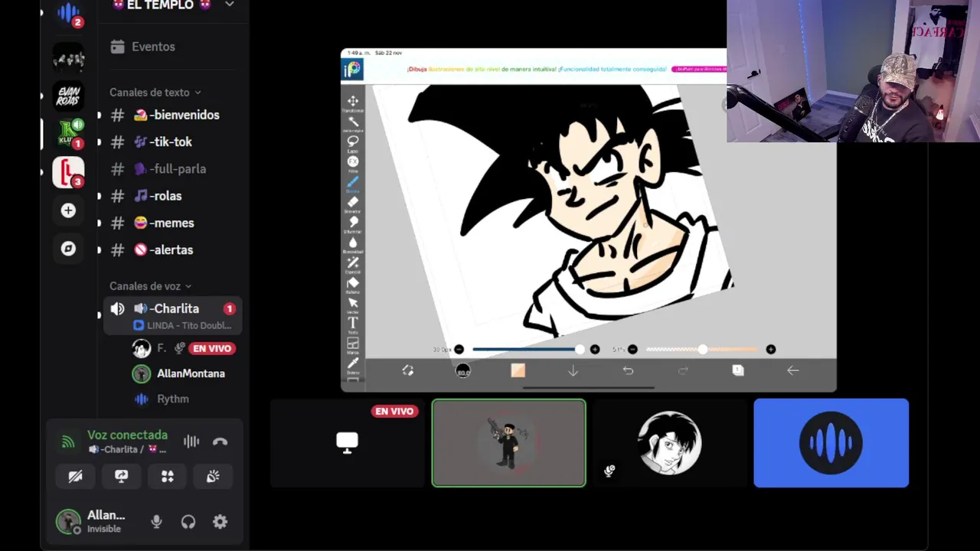Select the Borrosidad blur tool
This screenshot has width=980, height=551.
[x=353, y=243]
